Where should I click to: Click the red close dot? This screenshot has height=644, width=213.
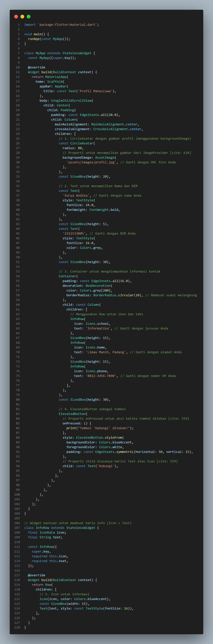(16, 17)
